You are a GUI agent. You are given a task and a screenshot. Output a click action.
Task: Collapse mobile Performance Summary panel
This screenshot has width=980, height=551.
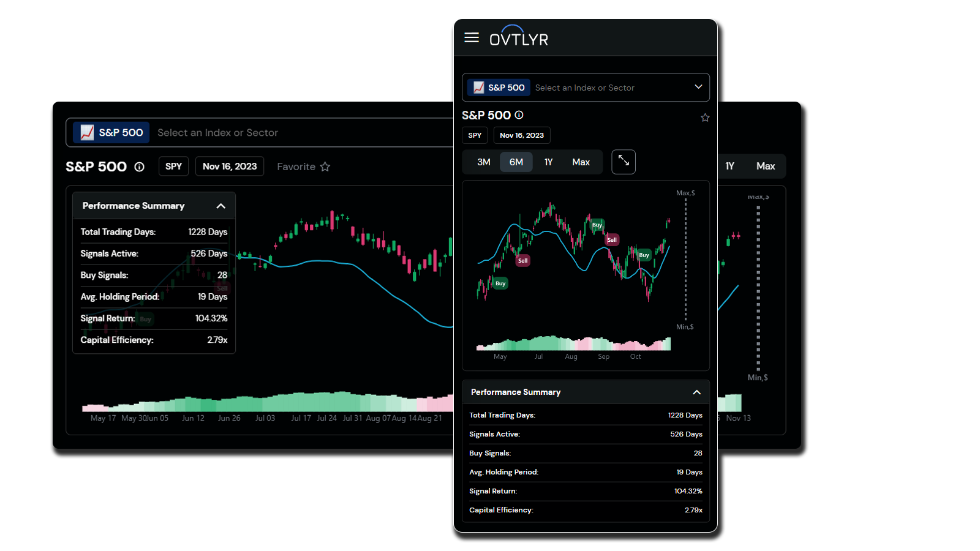pyautogui.click(x=696, y=392)
